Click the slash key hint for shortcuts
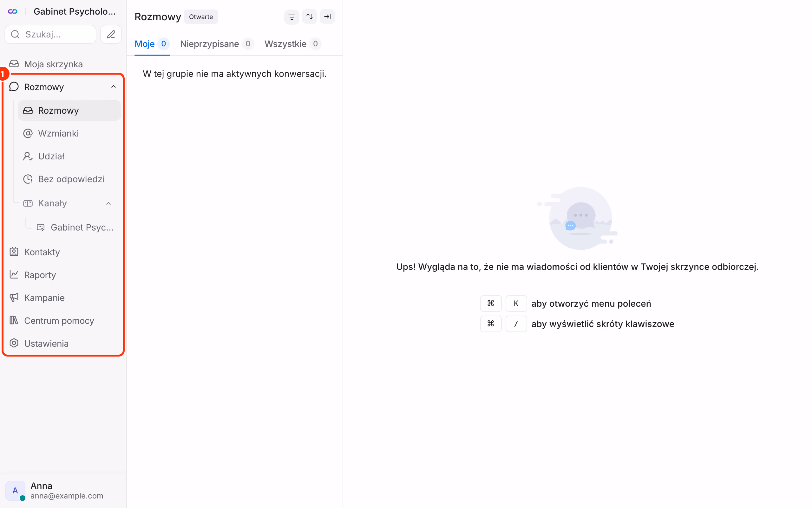 [x=516, y=324]
